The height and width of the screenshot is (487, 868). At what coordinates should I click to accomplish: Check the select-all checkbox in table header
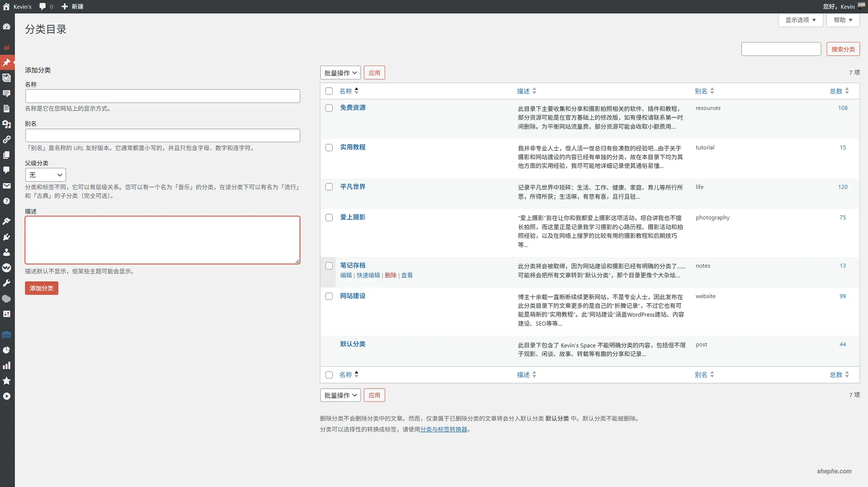pyautogui.click(x=329, y=91)
